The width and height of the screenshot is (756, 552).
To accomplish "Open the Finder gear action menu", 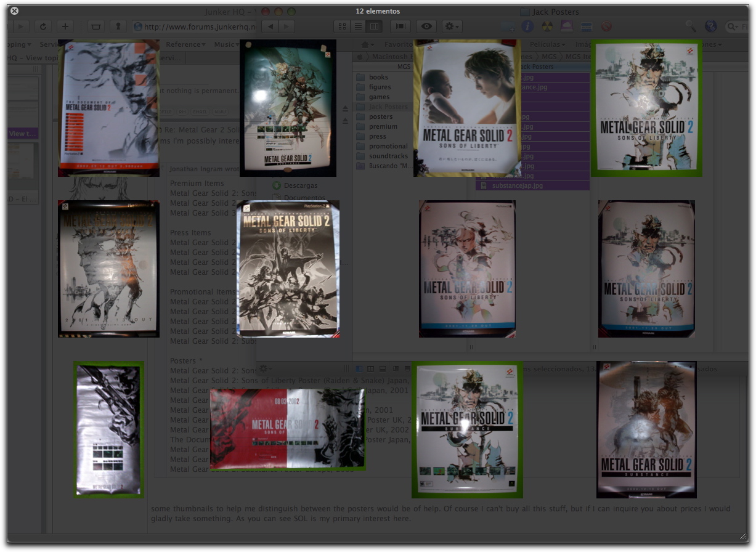I will point(452,26).
